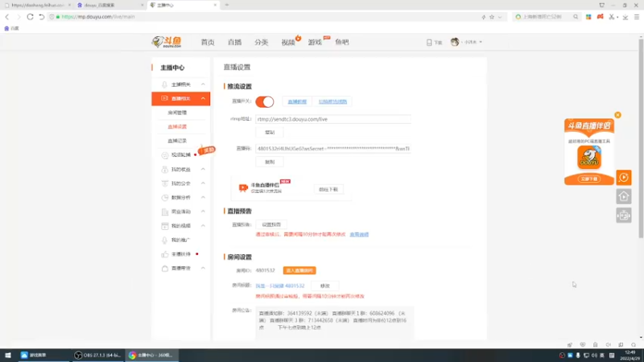Screen dimensions: 644x362
Task: Click the Douyu logo in header
Action: tap(167, 42)
